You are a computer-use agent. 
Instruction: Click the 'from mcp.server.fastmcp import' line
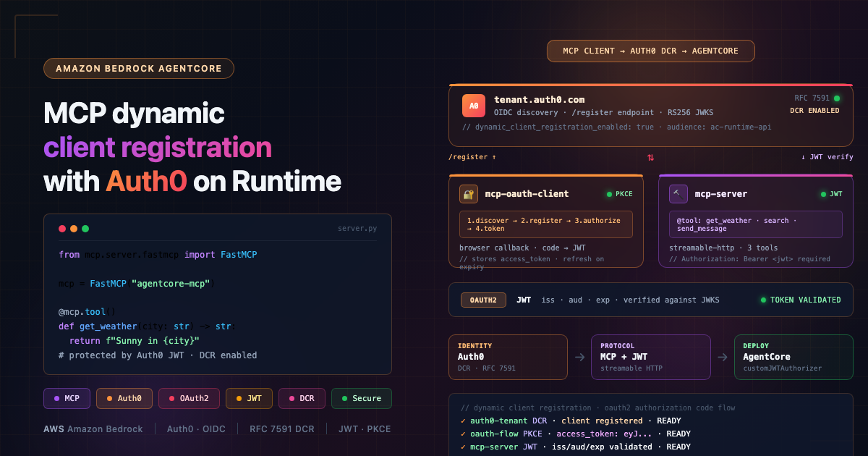158,255
